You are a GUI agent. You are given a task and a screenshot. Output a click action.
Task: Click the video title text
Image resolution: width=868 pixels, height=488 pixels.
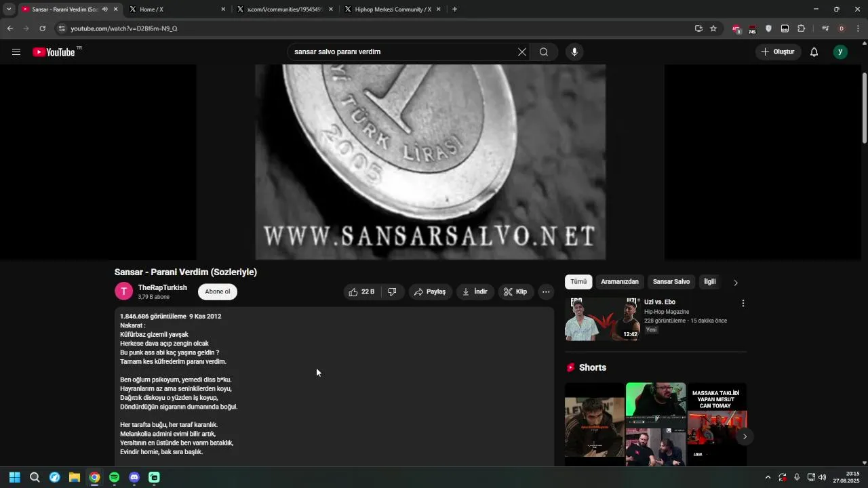click(186, 272)
